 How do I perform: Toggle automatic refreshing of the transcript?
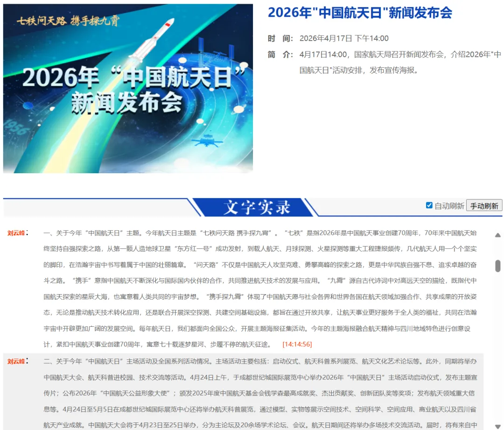tap(430, 205)
